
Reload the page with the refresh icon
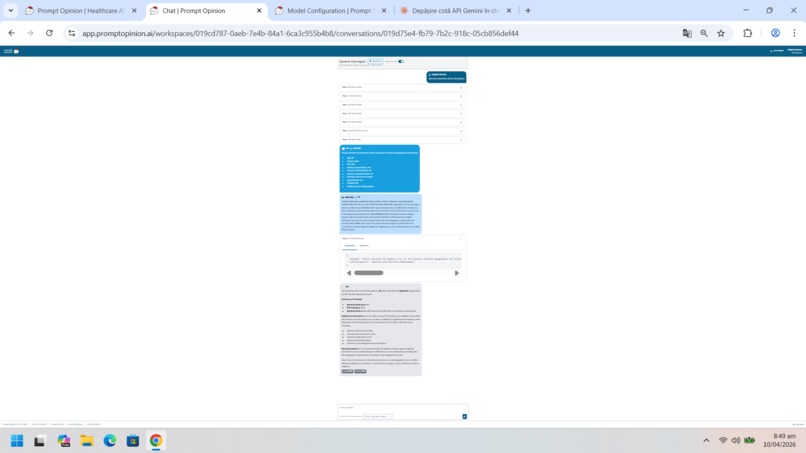pos(49,33)
